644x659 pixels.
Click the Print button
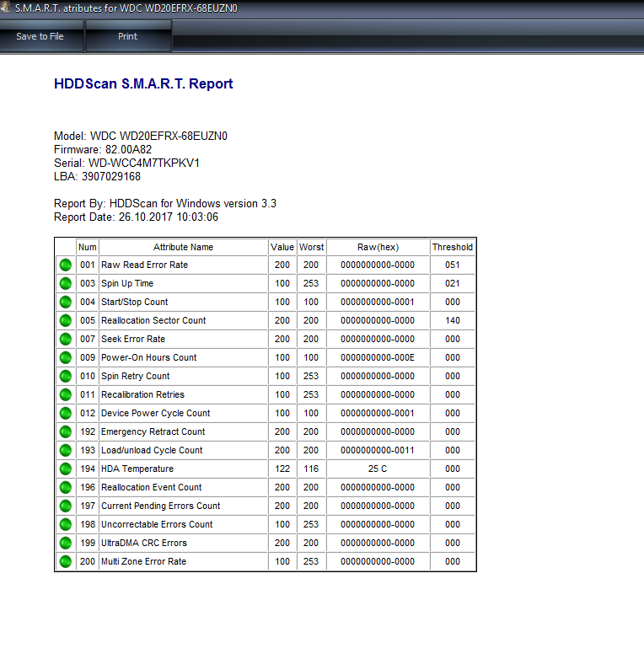[x=128, y=36]
